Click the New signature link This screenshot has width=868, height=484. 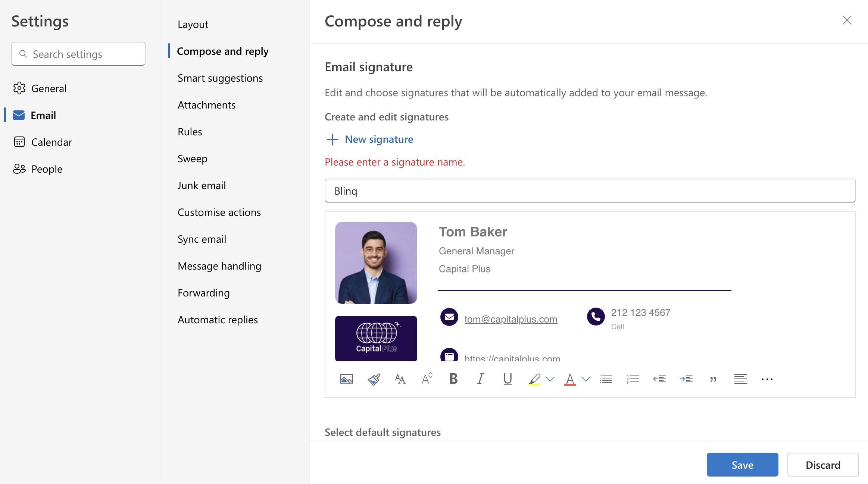tap(379, 139)
